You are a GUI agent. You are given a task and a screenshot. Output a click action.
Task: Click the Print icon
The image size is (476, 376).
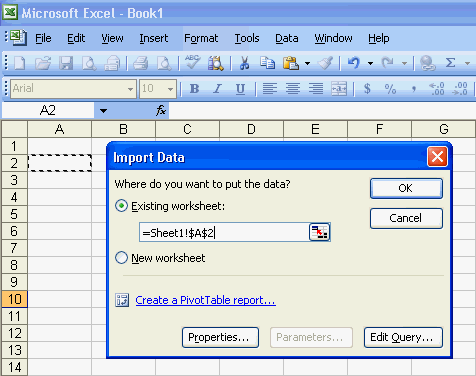(141, 63)
